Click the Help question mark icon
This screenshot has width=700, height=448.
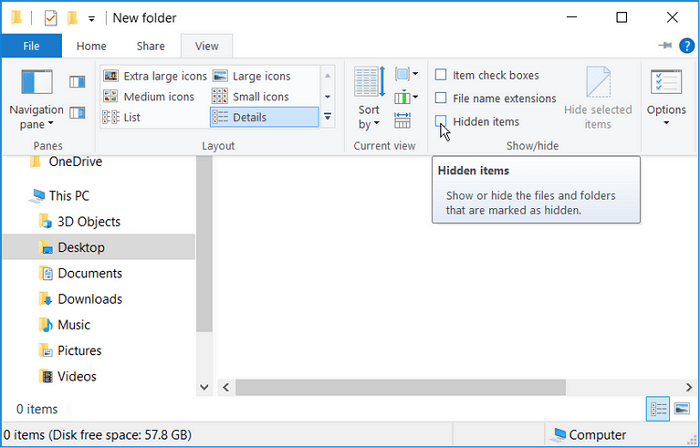click(x=685, y=46)
